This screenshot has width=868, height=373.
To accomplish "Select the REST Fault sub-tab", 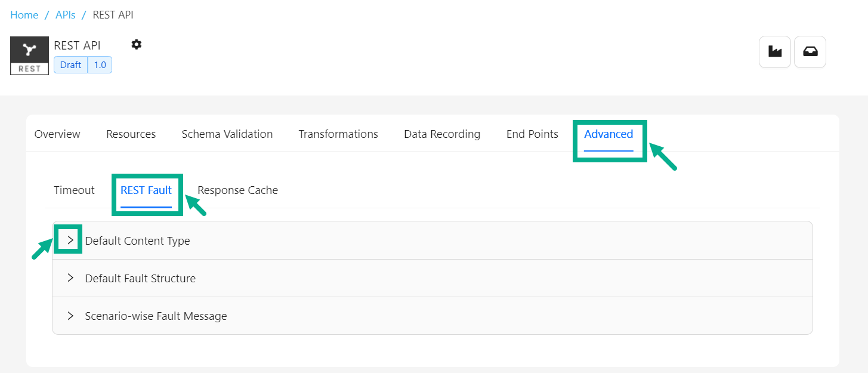I will point(146,190).
